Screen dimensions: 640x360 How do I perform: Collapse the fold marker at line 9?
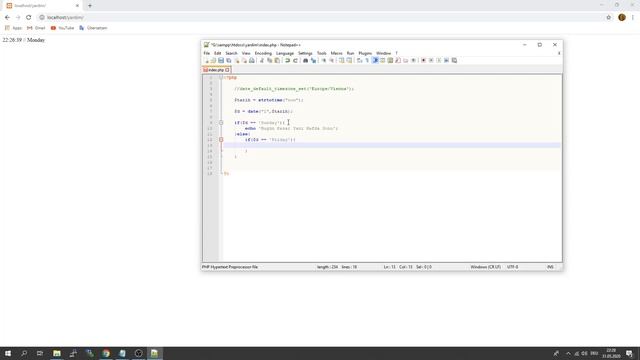coord(221,122)
